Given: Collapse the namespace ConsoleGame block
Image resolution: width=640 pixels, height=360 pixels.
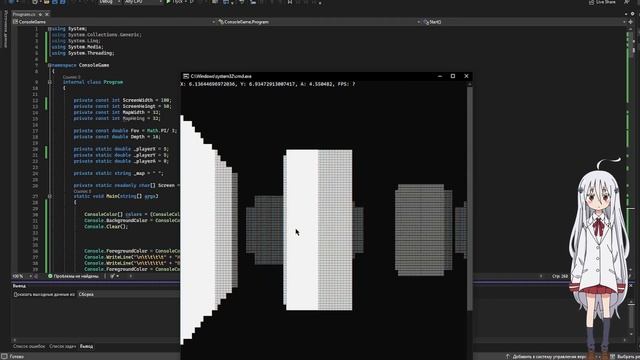Looking at the screenshot, I should point(49,65).
